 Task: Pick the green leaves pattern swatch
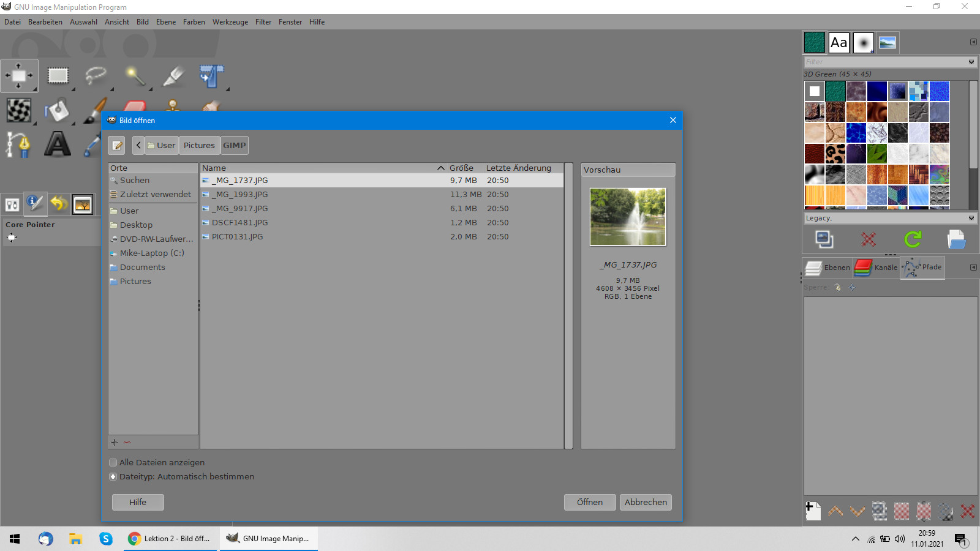point(877,154)
